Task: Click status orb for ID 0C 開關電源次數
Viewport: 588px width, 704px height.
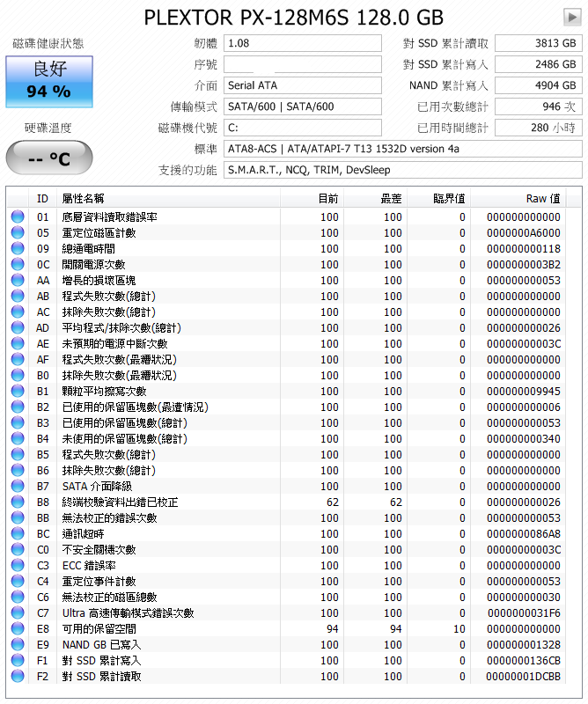Action: pos(18,265)
